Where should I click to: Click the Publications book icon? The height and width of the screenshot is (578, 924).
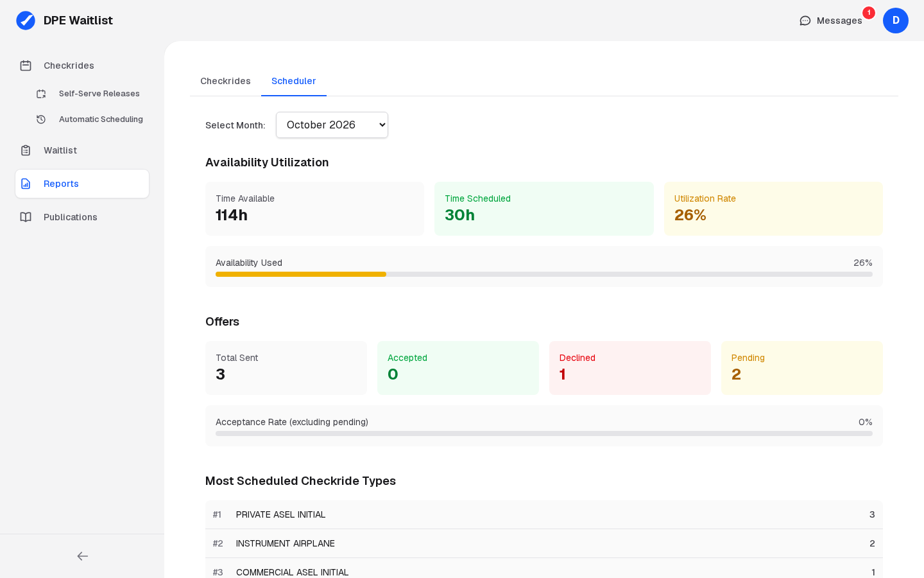click(26, 217)
